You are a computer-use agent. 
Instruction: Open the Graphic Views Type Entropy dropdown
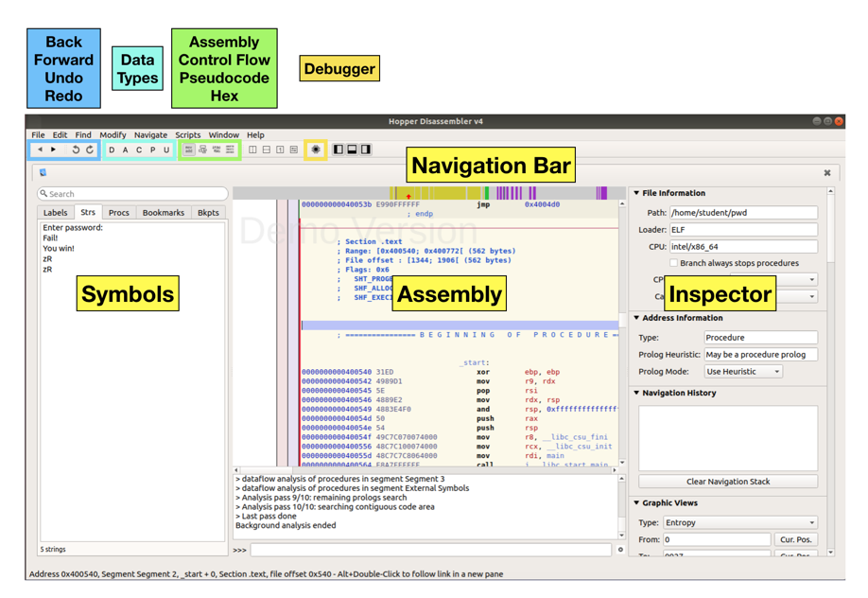pos(740,522)
